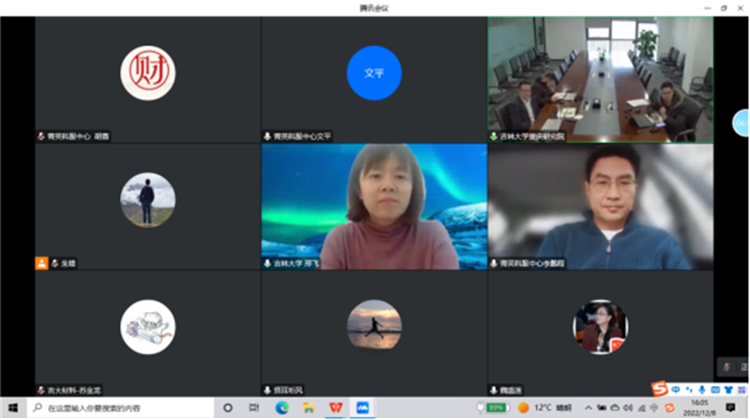
Task: Click the muted mic beside the orange host badge
Action: (x=55, y=263)
